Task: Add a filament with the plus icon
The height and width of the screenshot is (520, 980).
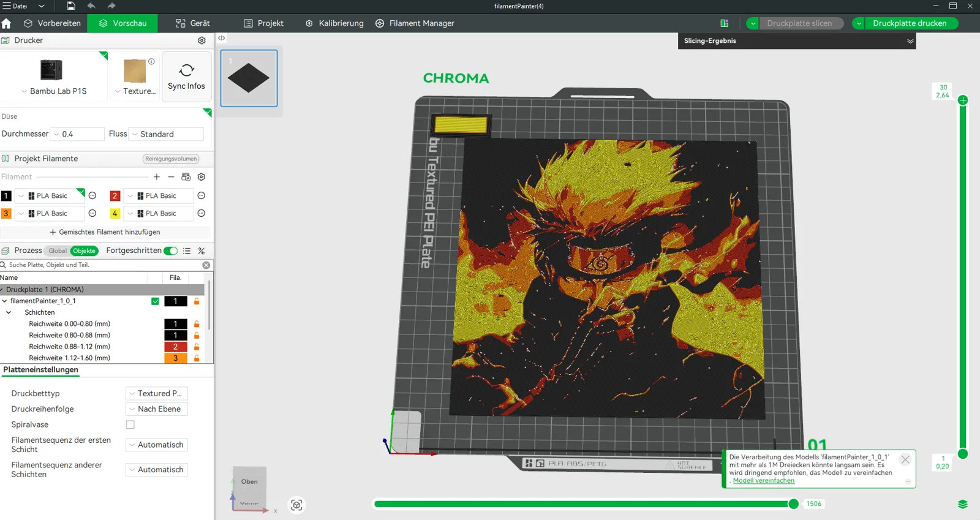Action: 157,177
